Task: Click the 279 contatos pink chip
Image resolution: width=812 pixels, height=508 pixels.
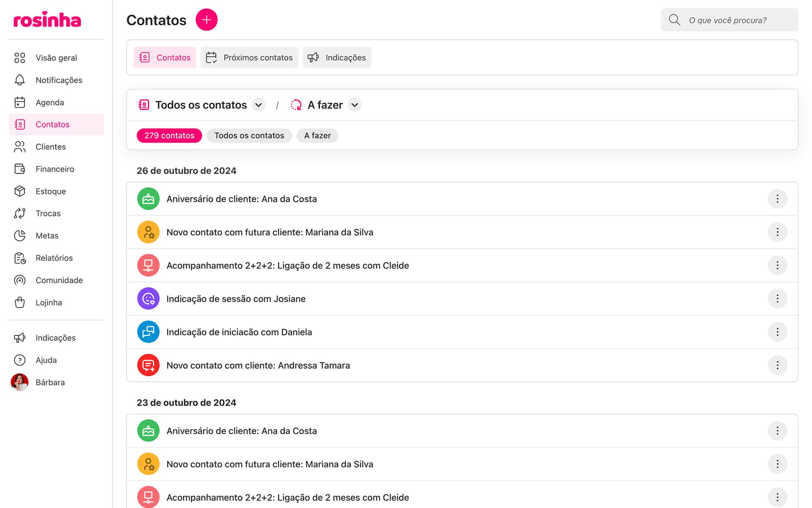Action: coord(169,135)
